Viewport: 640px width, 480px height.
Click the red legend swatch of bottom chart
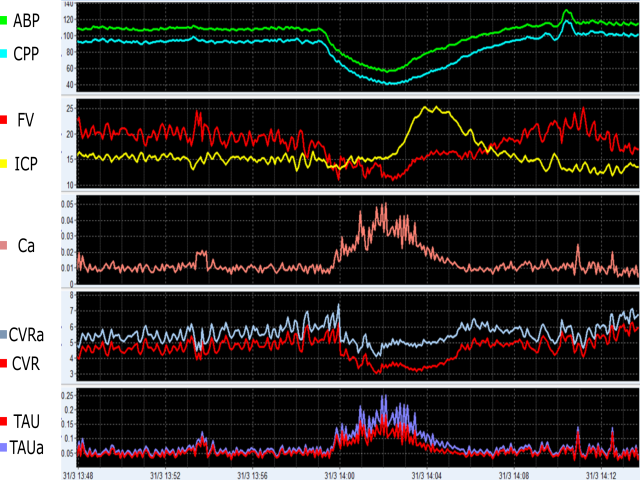click(x=4, y=421)
